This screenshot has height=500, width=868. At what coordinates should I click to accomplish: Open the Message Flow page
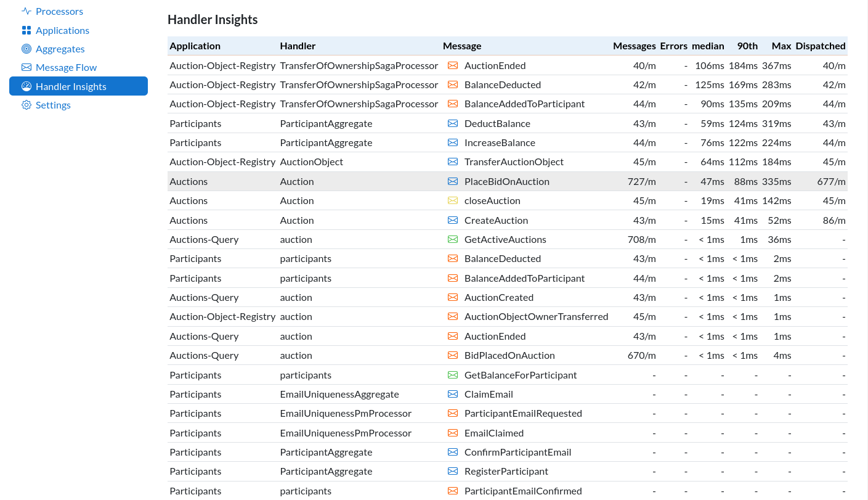pyautogui.click(x=66, y=67)
